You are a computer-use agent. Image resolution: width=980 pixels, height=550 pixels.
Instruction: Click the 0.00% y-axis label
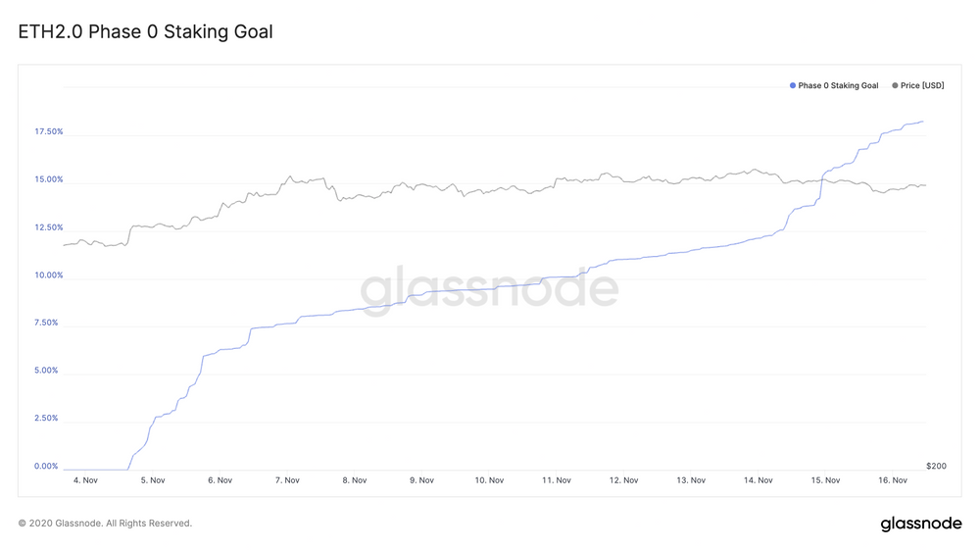tap(46, 467)
